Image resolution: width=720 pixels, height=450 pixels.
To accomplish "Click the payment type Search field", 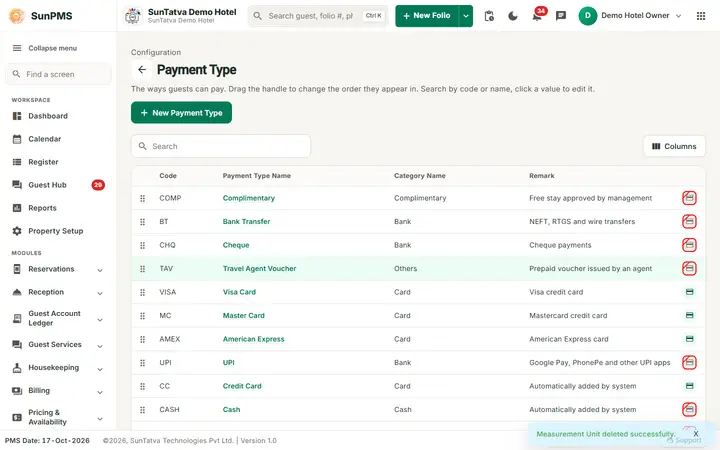I will pos(221,146).
